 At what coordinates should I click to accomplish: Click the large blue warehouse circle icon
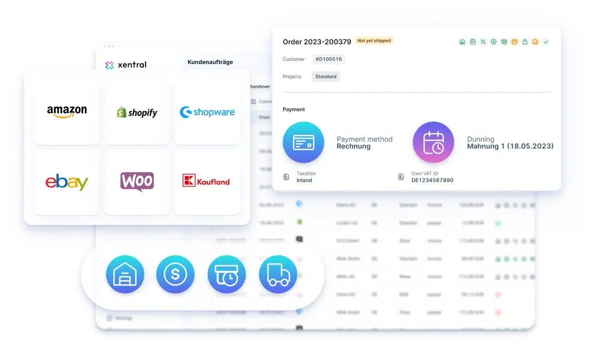point(125,274)
